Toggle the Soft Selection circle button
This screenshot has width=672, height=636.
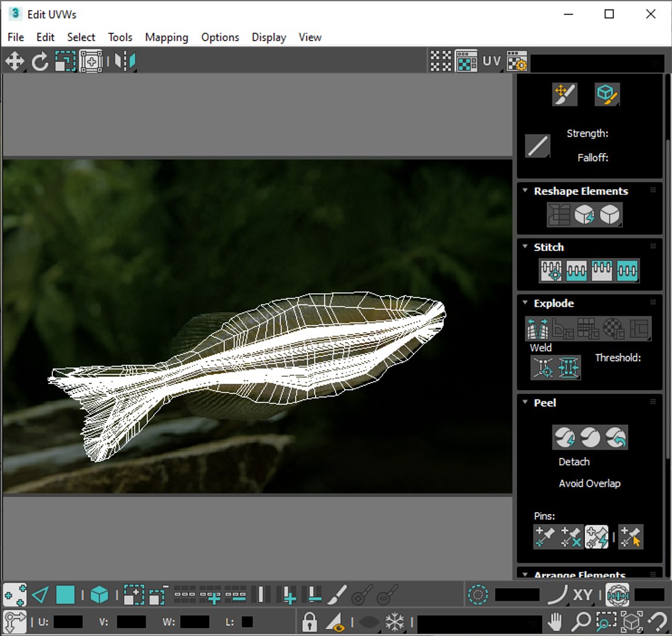click(478, 595)
